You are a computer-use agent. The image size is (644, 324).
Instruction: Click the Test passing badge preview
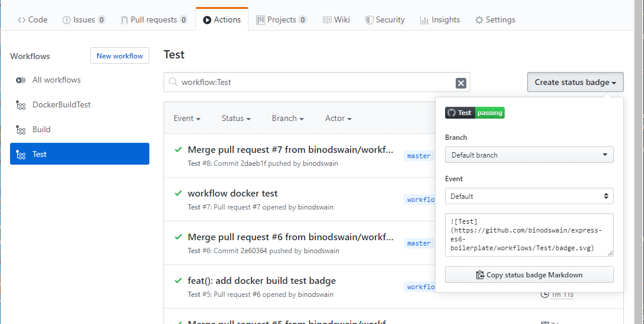pyautogui.click(x=475, y=113)
